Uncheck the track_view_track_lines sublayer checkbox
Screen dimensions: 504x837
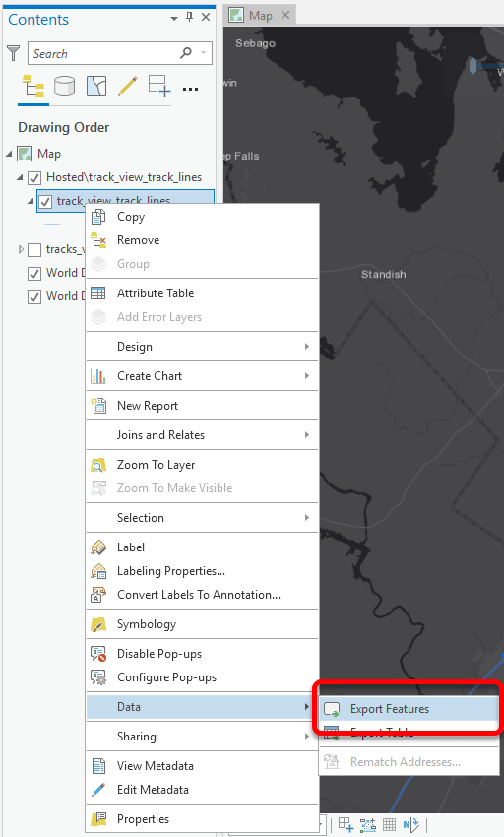tap(45, 201)
